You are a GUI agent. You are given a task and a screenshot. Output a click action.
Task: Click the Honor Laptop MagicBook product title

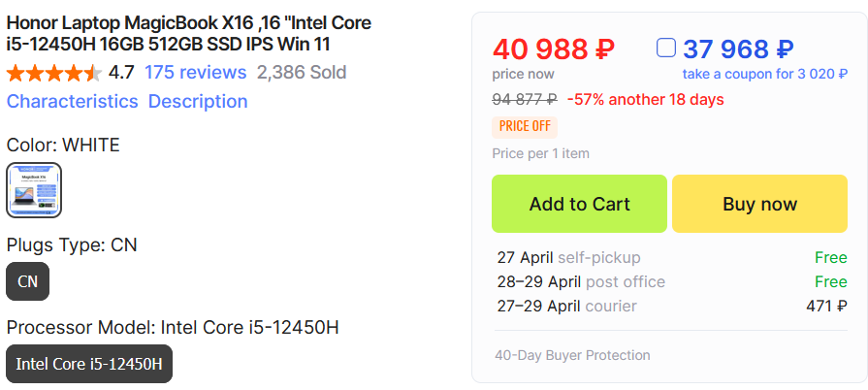[x=188, y=33]
